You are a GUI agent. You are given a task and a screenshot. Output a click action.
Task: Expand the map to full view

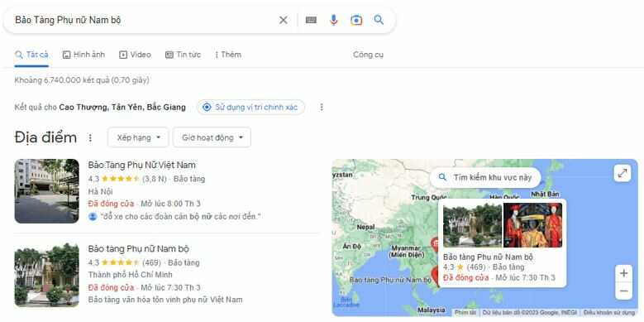(x=623, y=173)
